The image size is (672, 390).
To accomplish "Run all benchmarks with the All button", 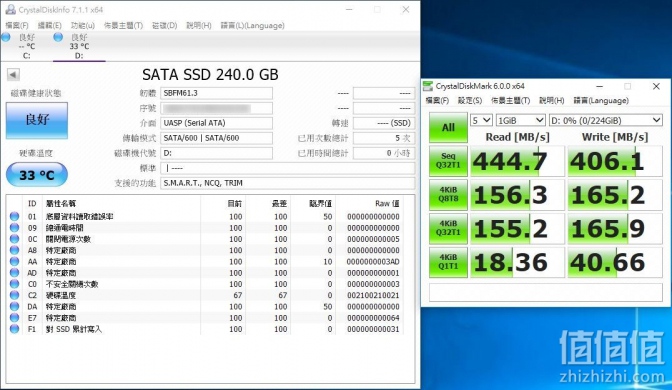I will (x=448, y=127).
